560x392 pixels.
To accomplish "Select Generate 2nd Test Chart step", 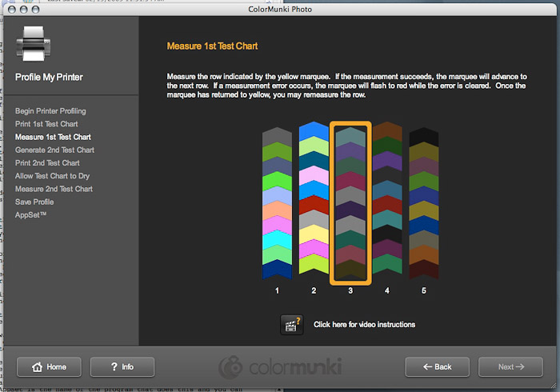I will point(54,150).
